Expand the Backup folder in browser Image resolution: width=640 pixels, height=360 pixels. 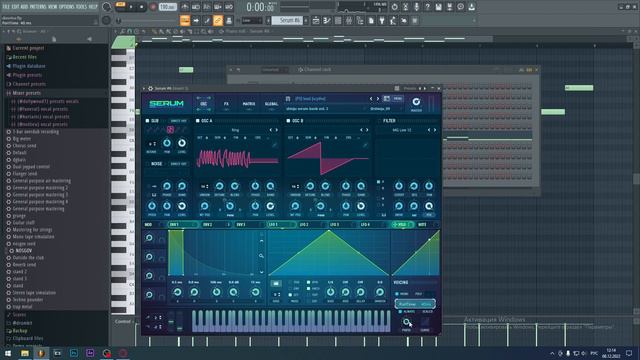(20, 331)
